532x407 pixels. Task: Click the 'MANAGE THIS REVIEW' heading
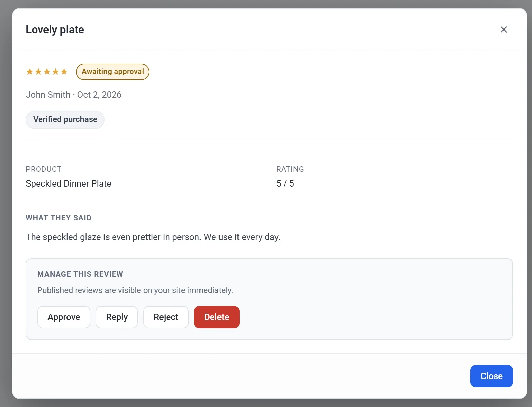tap(80, 274)
